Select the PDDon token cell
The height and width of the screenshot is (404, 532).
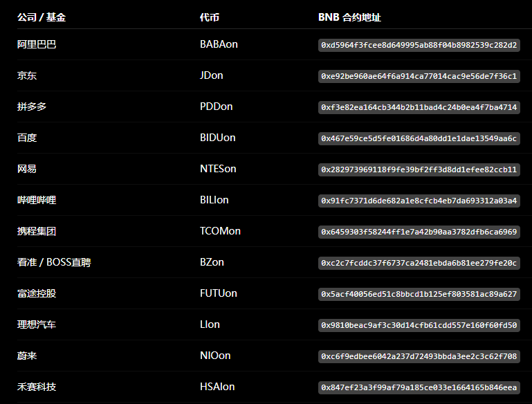tap(216, 107)
